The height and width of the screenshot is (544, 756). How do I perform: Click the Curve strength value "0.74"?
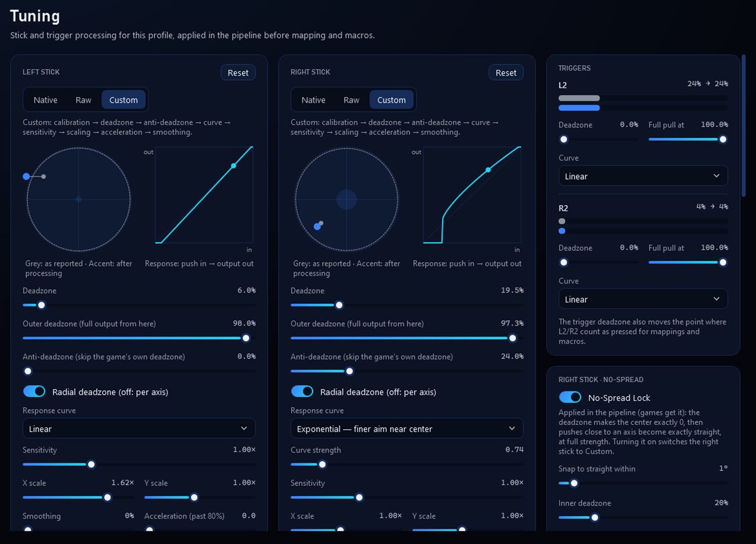click(514, 449)
